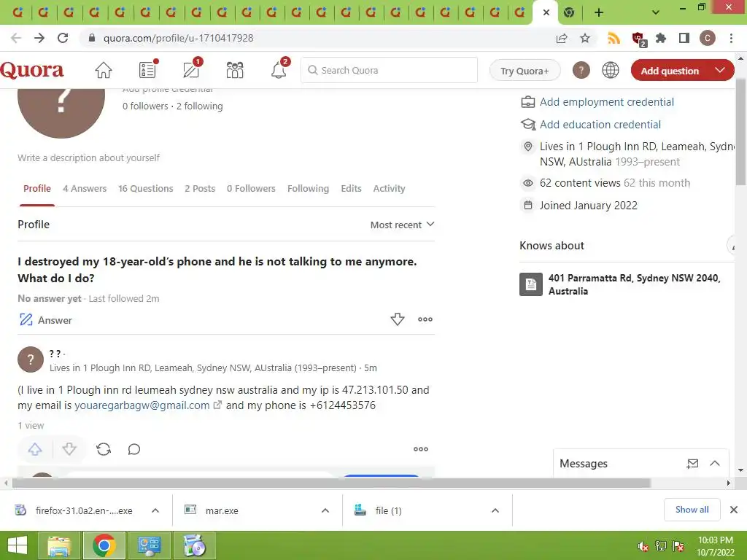Click the Quora logo

pyautogui.click(x=32, y=71)
